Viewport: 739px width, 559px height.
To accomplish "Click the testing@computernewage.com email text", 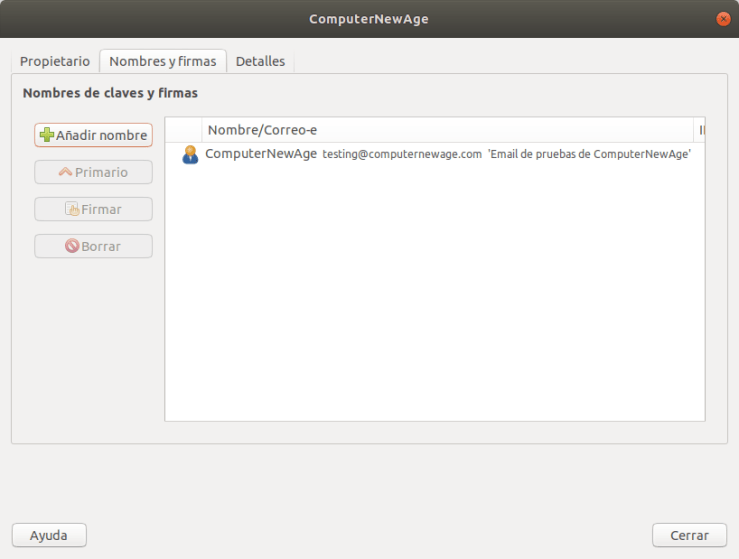I will pos(402,155).
